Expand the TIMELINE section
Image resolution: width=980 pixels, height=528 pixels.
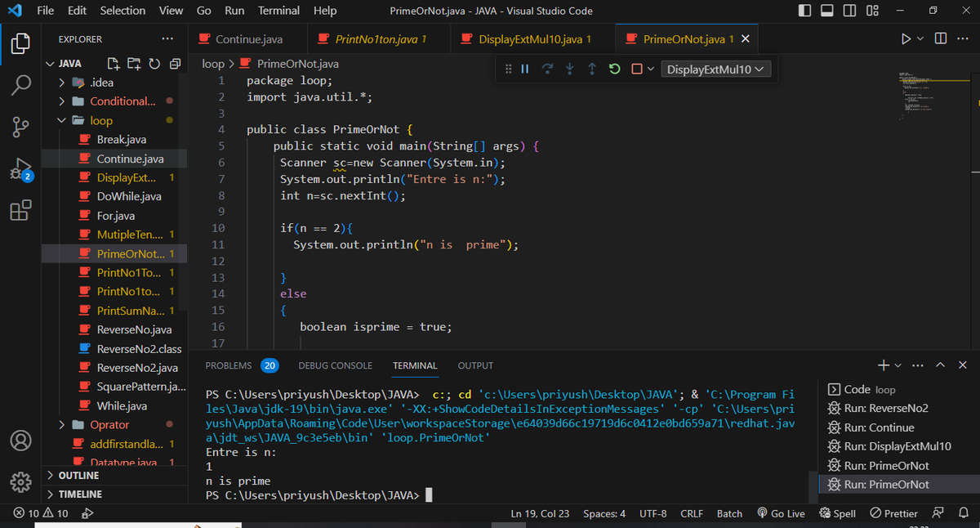click(x=114, y=494)
